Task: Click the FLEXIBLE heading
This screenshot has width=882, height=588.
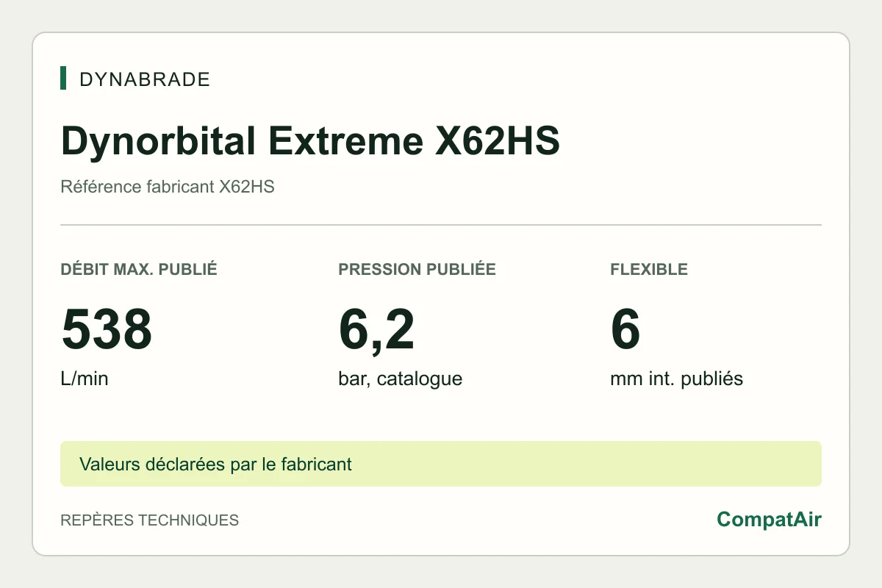Action: point(649,269)
